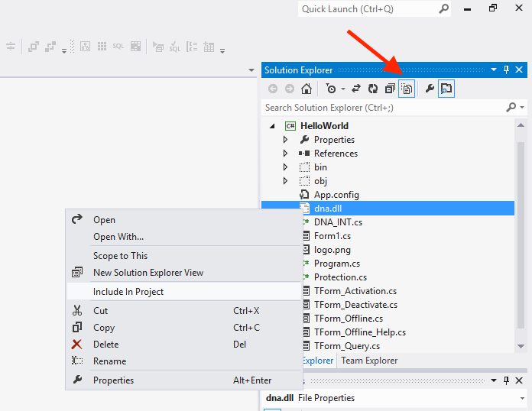Click the grid view toolbar icon

pyautogui.click(x=102, y=46)
